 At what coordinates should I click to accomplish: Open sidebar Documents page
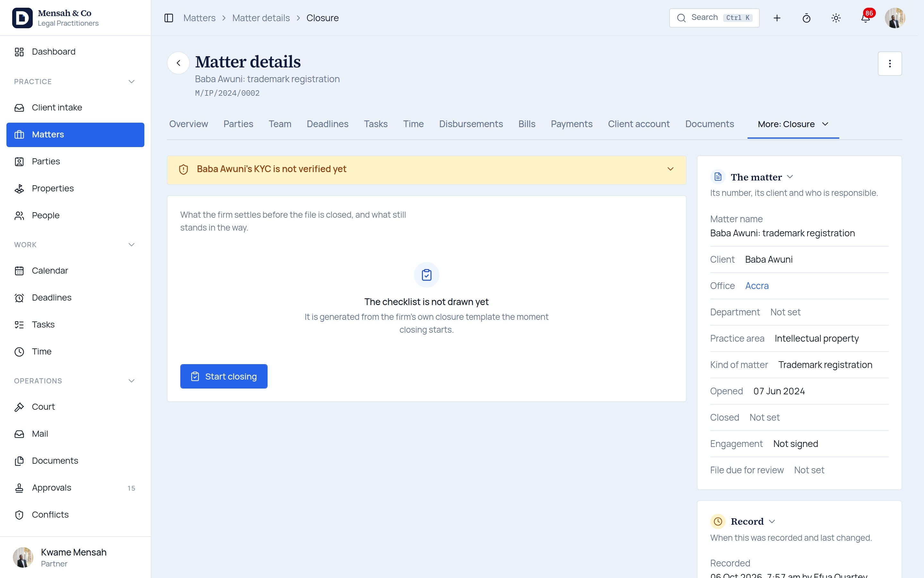coord(75,461)
